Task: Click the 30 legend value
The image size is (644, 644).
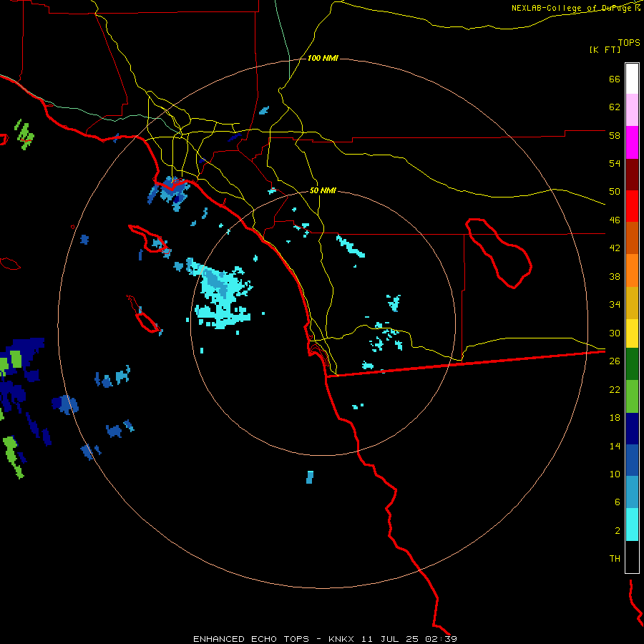Action: click(x=615, y=333)
